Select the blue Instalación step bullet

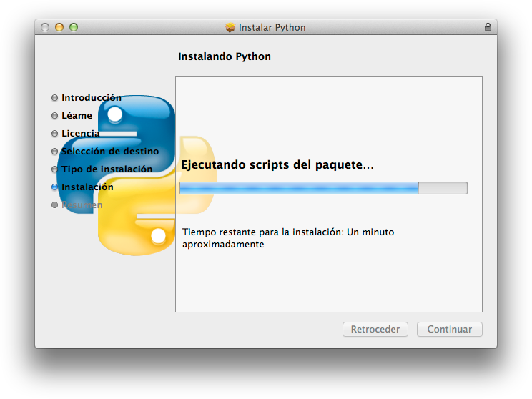point(54,187)
